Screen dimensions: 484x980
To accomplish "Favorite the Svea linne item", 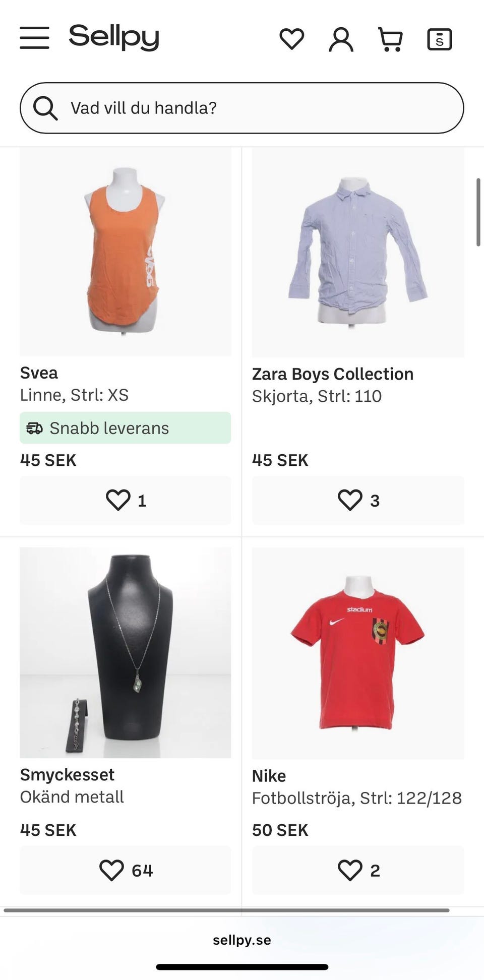I will (126, 500).
